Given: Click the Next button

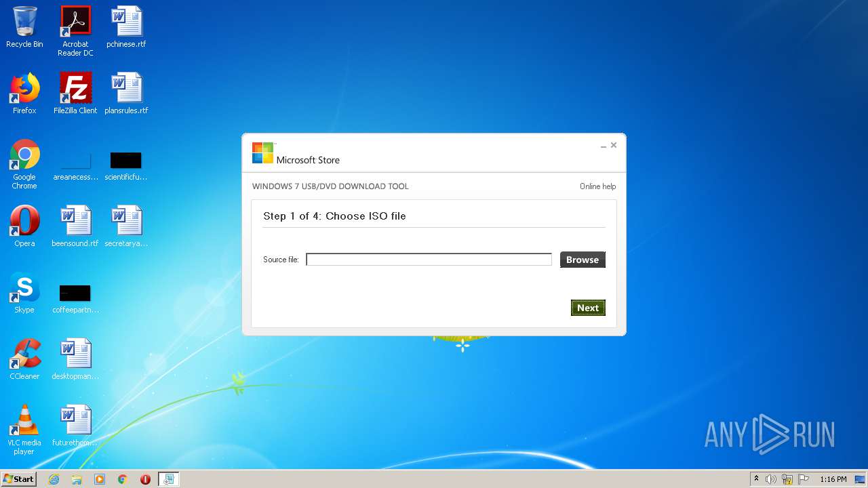Looking at the screenshot, I should (x=588, y=308).
